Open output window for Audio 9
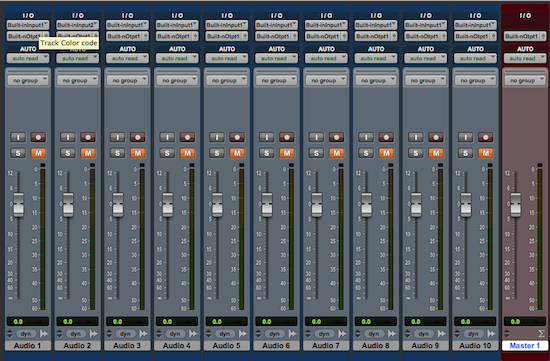 442,334
